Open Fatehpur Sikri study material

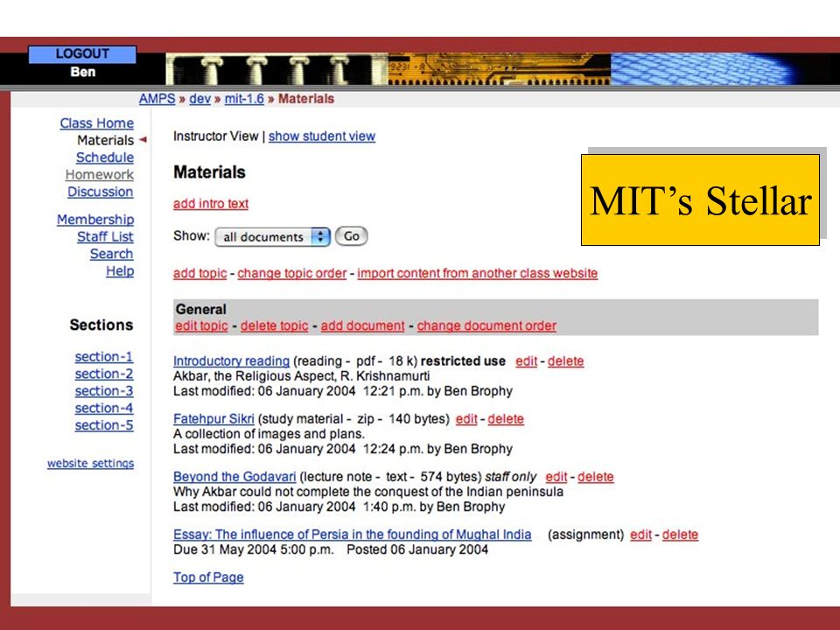click(x=213, y=419)
